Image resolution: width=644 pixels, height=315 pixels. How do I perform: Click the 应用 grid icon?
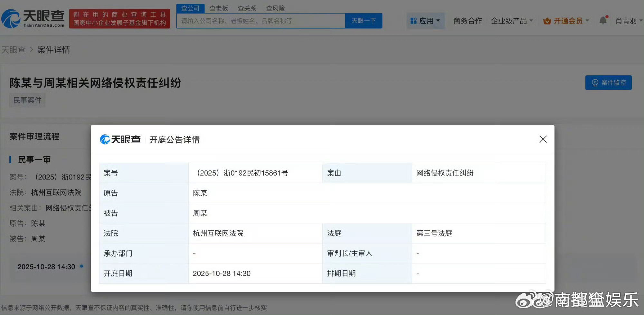click(413, 21)
